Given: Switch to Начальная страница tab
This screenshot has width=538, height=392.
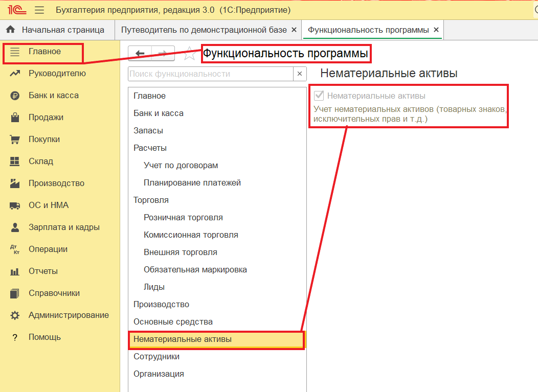Looking at the screenshot, I should click(57, 30).
